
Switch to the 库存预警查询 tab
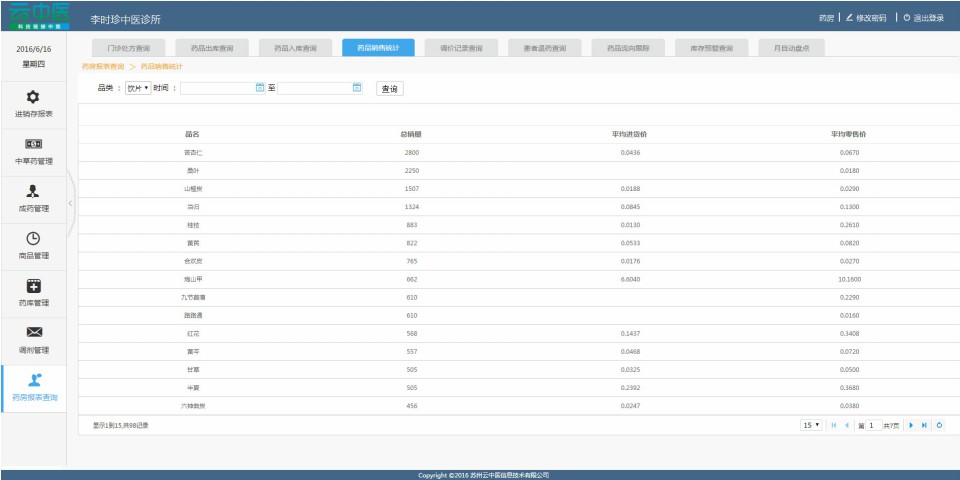point(711,48)
